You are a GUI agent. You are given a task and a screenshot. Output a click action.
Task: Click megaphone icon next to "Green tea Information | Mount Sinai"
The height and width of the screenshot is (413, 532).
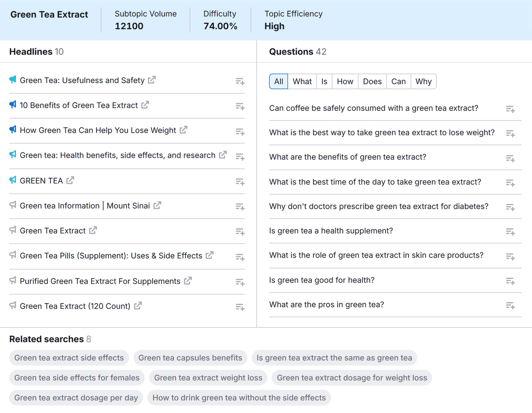point(12,205)
